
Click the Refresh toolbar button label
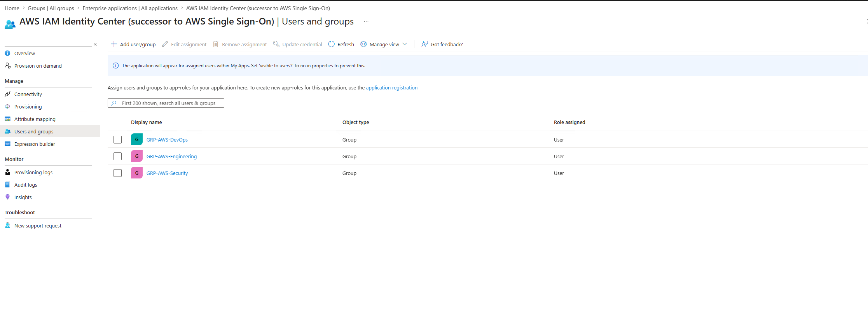(x=346, y=44)
